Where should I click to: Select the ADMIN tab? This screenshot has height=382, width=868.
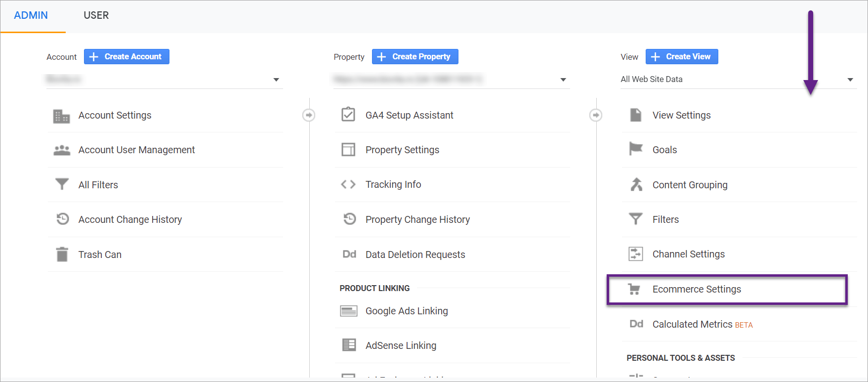31,15
